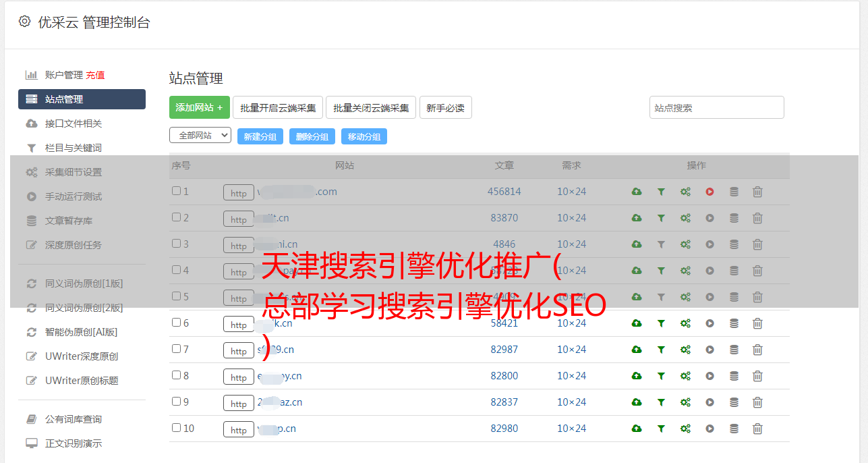Image resolution: width=868 pixels, height=463 pixels.
Task: Click the green 添加网站 + button
Action: click(x=199, y=107)
